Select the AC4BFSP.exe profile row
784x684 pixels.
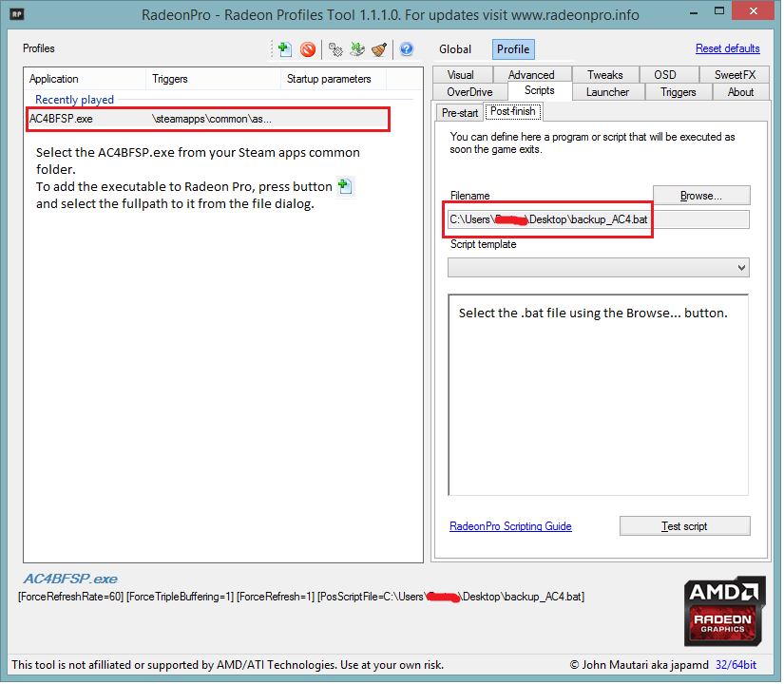(x=207, y=119)
